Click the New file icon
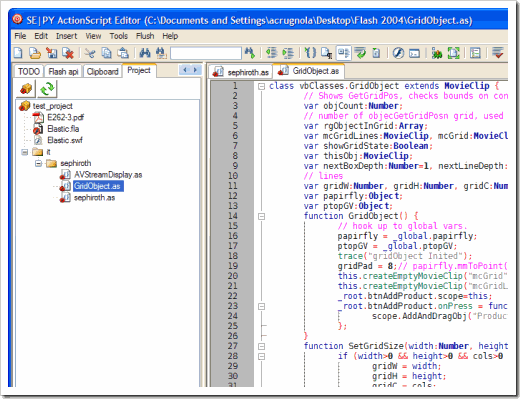 point(18,53)
